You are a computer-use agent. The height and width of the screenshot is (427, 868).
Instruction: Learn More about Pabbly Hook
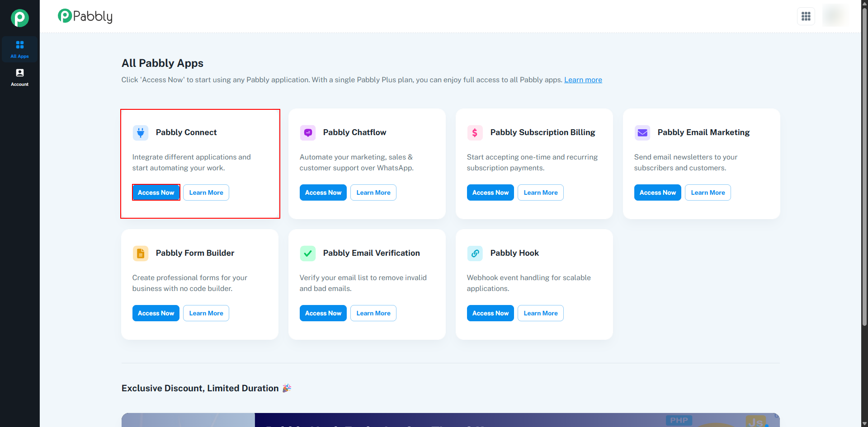coord(541,313)
